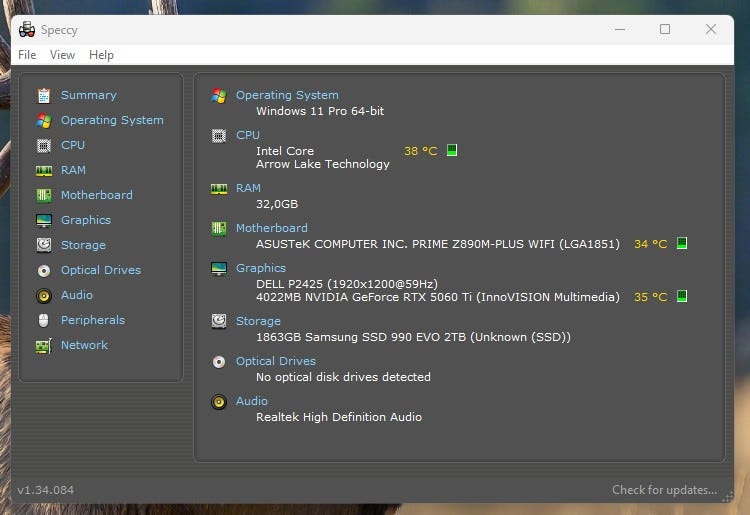
Task: Click the Motherboard heading link in summary
Action: pyautogui.click(x=272, y=228)
